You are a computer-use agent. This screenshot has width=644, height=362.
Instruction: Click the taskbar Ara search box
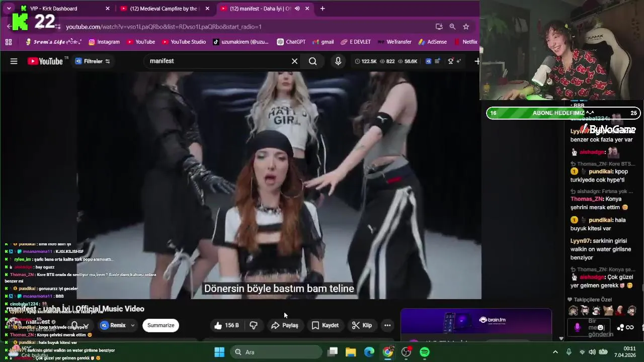[275, 352]
